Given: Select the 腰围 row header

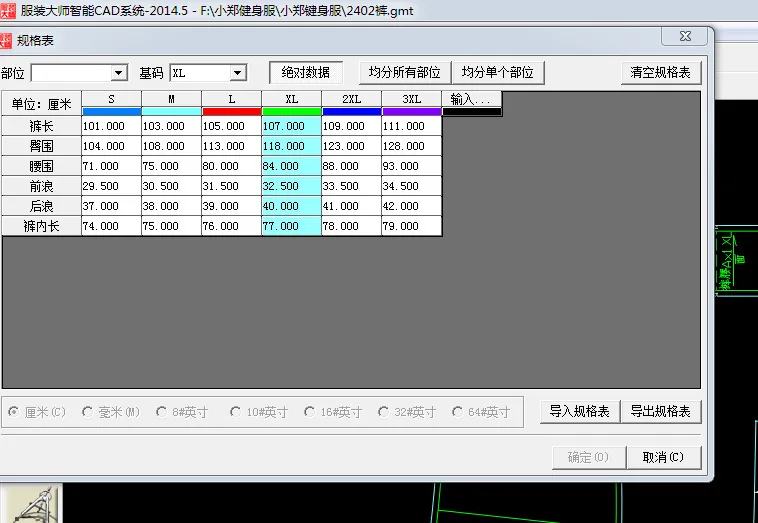Looking at the screenshot, I should pos(42,166).
